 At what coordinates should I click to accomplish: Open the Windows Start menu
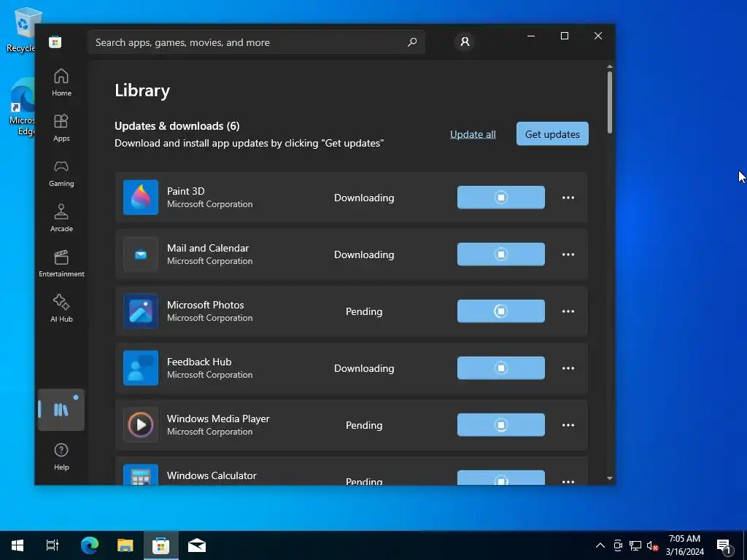tap(18, 545)
